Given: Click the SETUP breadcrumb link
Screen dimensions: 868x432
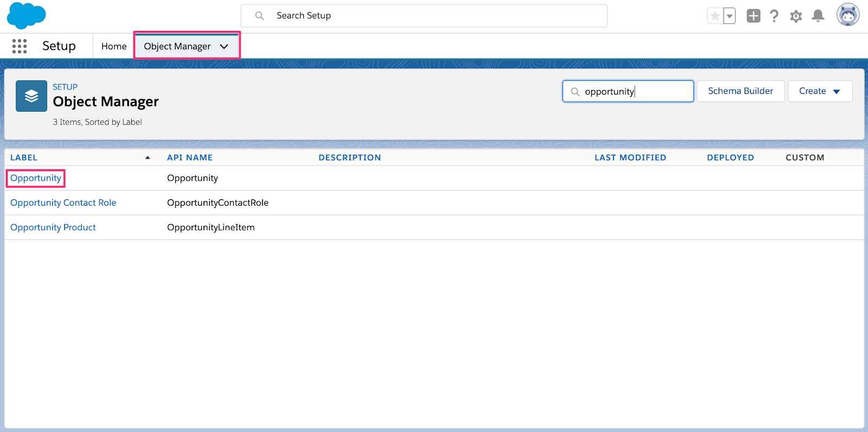Looking at the screenshot, I should tap(65, 87).
